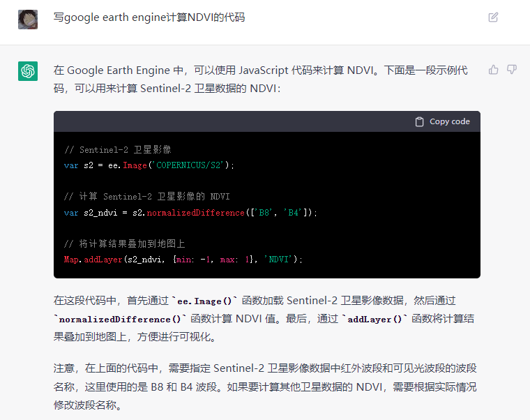Give the response a thumbs down
530x420 pixels.
click(512, 70)
